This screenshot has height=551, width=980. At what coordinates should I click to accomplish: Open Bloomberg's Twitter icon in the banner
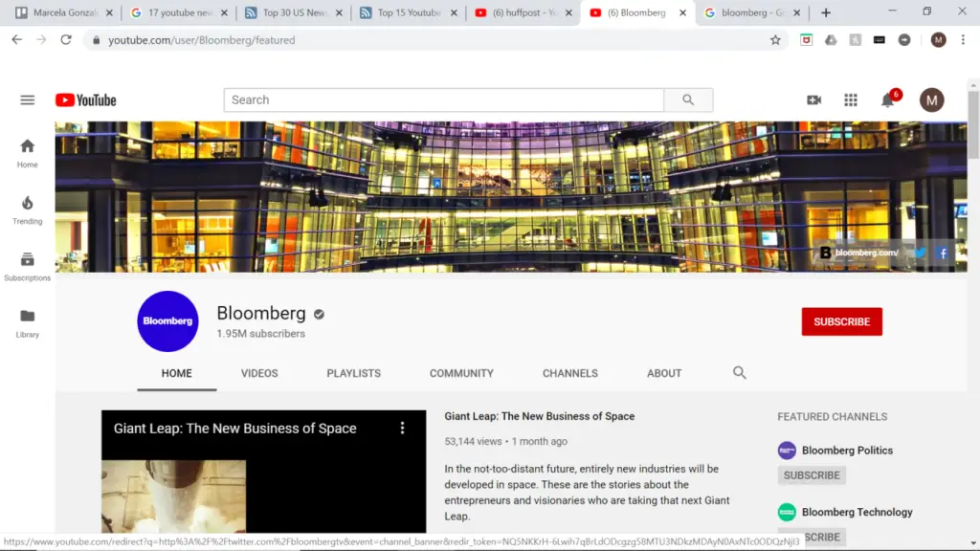click(919, 253)
